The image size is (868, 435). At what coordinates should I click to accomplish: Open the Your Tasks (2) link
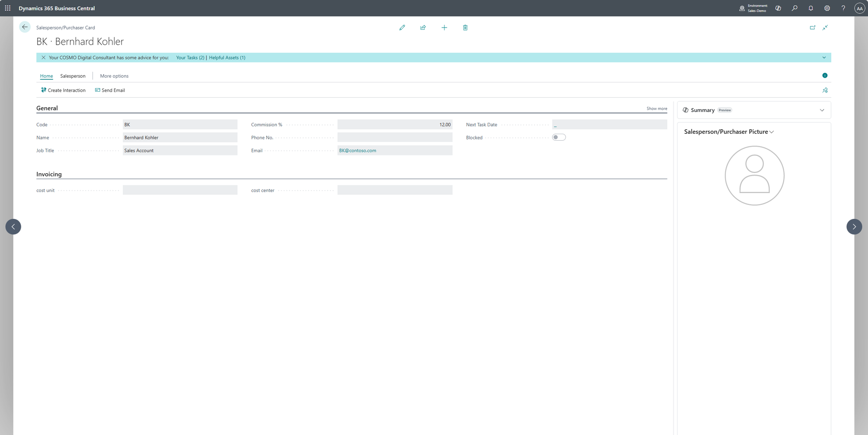[x=190, y=58]
